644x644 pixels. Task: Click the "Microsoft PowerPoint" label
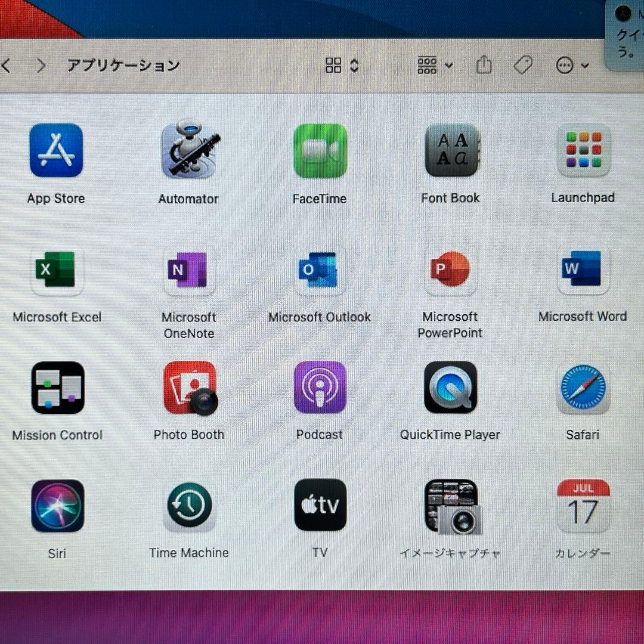pos(450,324)
